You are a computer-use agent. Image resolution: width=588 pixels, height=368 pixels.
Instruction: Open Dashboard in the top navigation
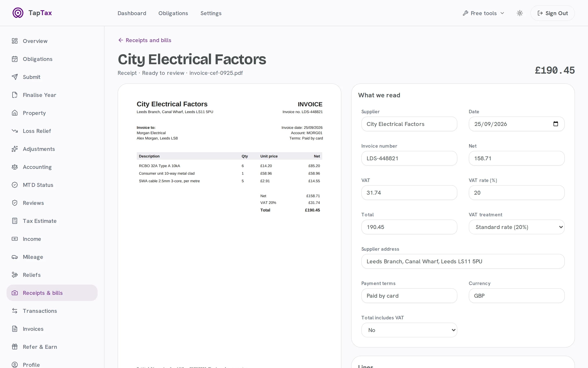coord(132,13)
